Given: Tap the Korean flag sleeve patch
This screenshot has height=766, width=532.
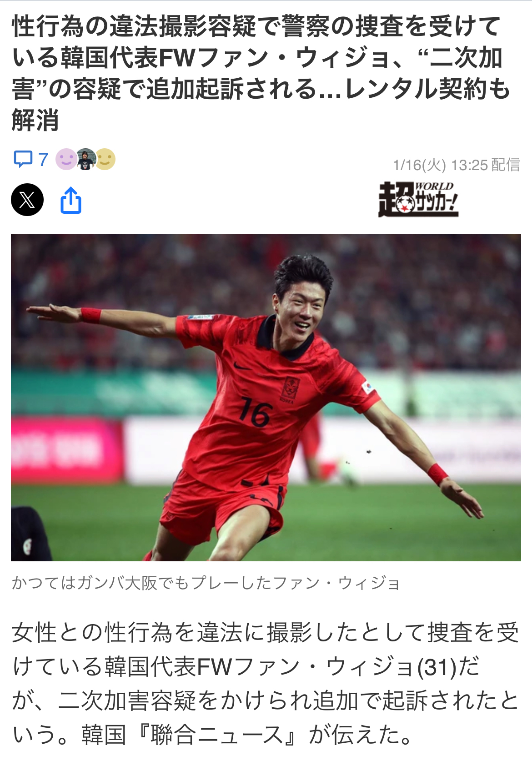Looking at the screenshot, I should tap(368, 388).
